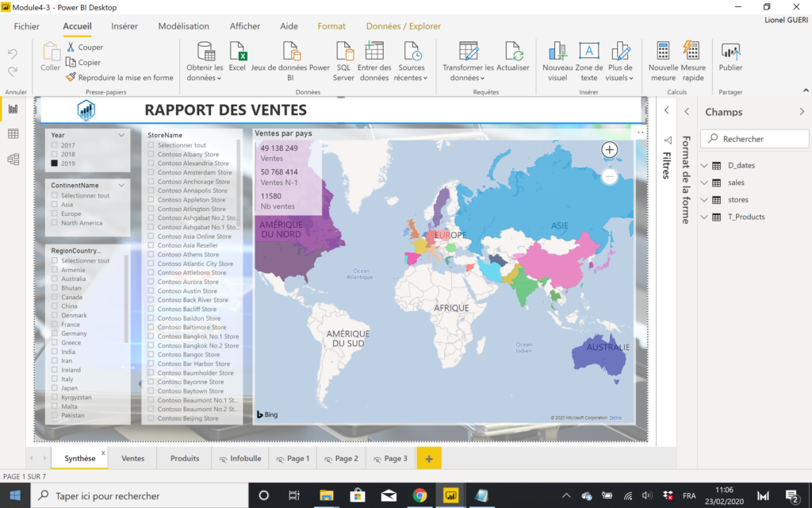Click the Windows Start button
This screenshot has width=812, height=508.
tap(15, 495)
